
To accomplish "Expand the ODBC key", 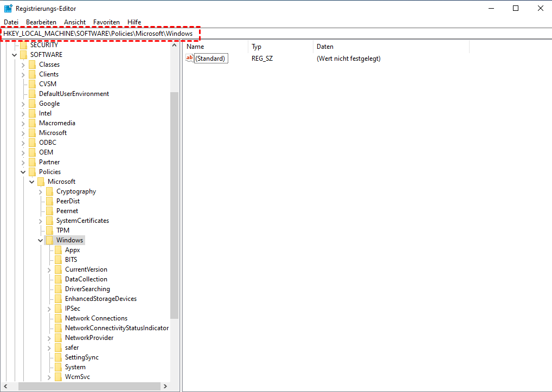I will pyautogui.click(x=23, y=143).
